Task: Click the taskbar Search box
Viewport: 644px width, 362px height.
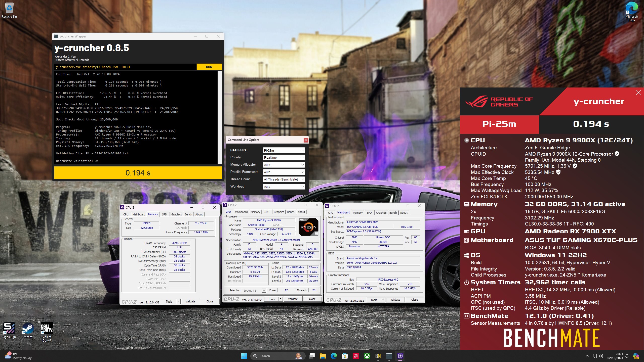Action: click(x=278, y=356)
